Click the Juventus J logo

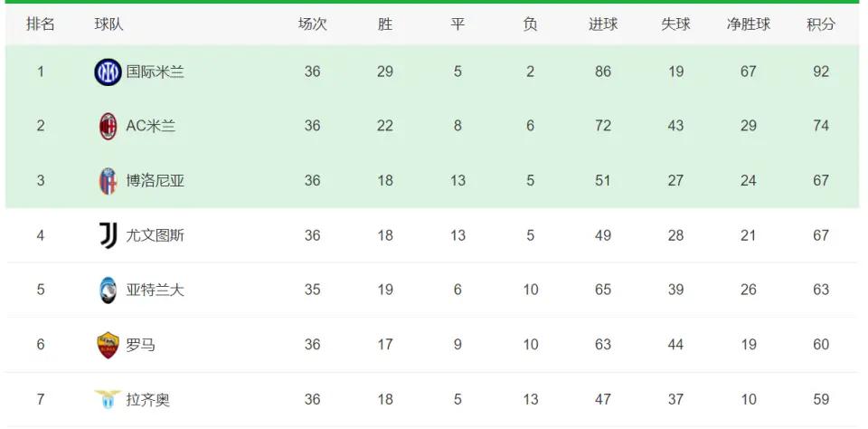108,235
